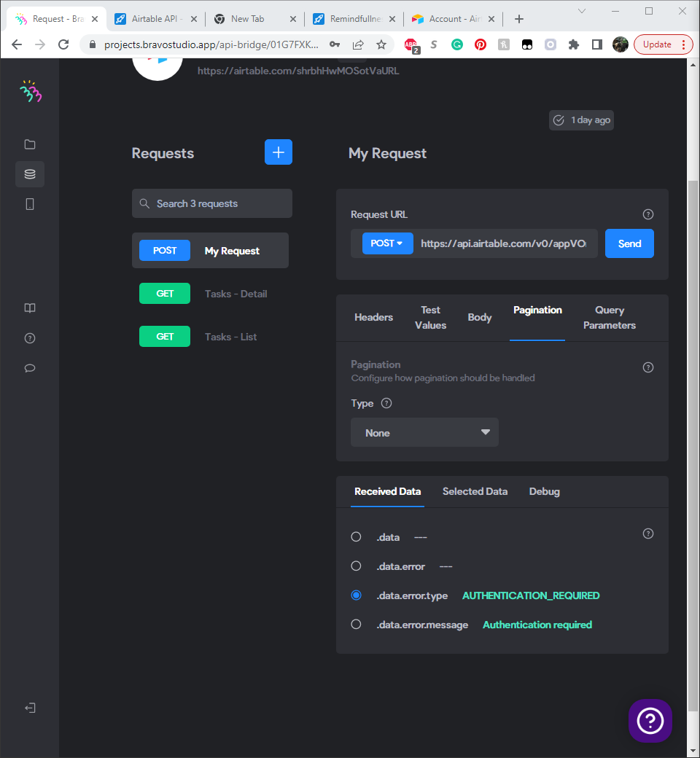Open the projects folder icon in sidebar
700x758 pixels.
(30, 144)
